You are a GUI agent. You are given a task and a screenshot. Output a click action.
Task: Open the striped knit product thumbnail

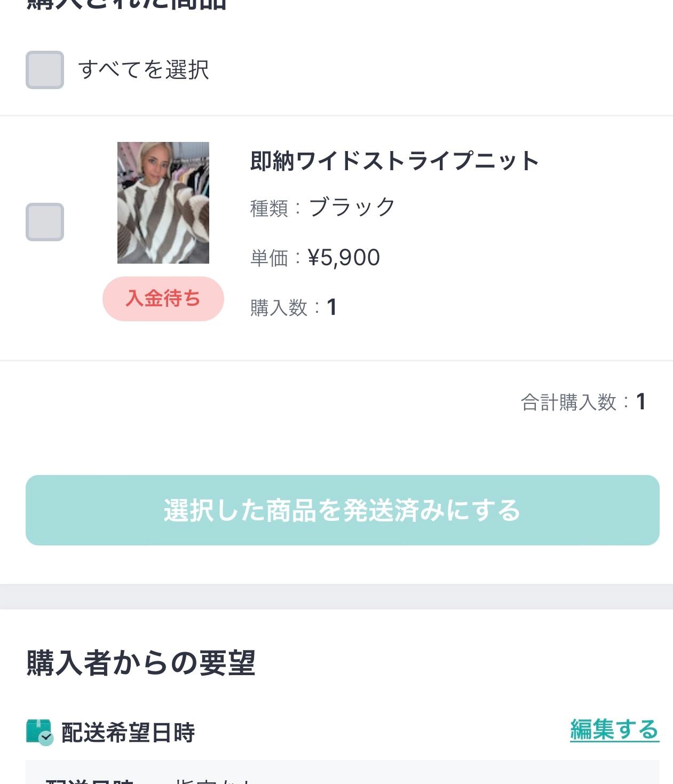(163, 203)
